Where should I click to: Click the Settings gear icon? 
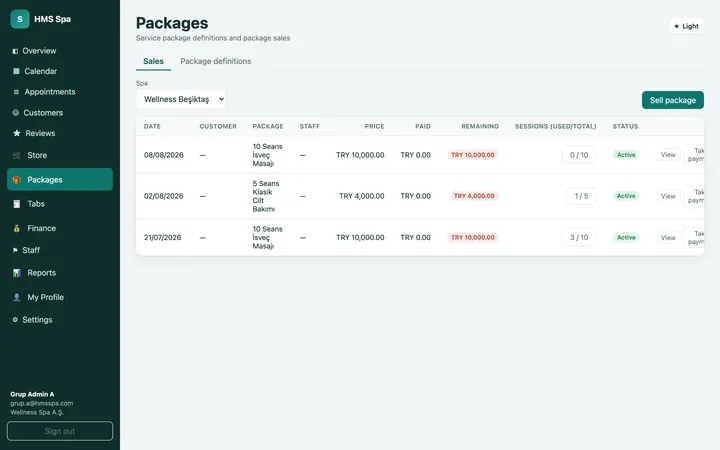[x=15, y=320]
